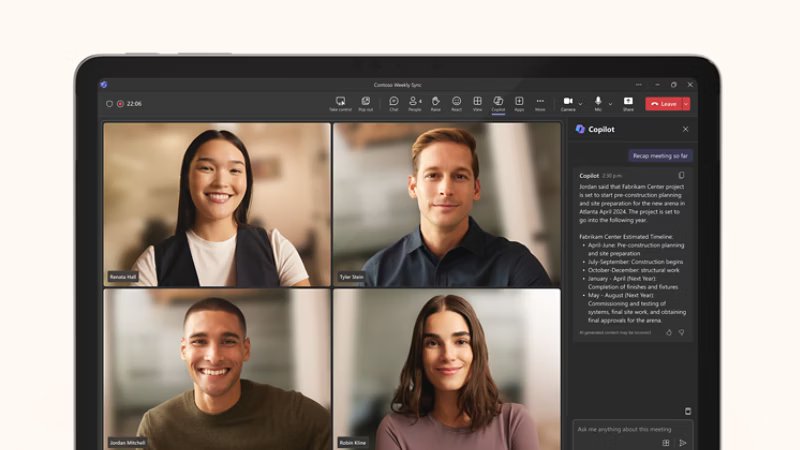The width and height of the screenshot is (800, 450).
Task: Select the Recap meeting so far prompt
Action: 660,156
